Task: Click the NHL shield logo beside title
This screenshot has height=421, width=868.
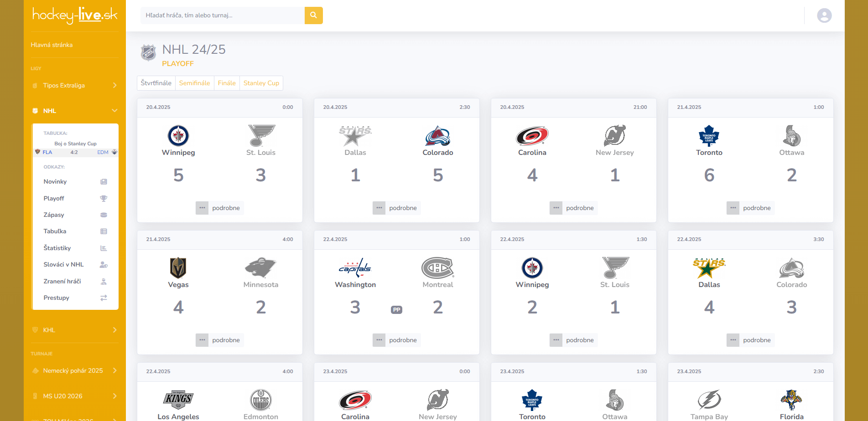Action: coord(148,53)
